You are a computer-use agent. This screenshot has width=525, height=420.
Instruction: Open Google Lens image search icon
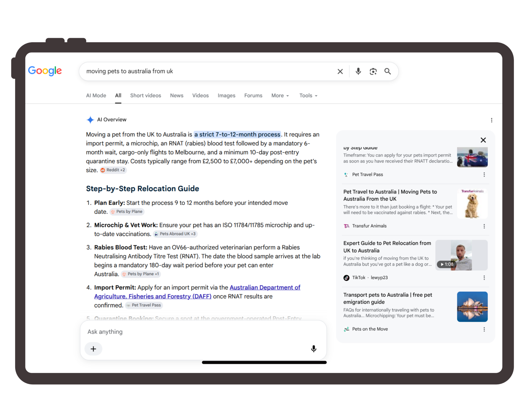(x=373, y=71)
